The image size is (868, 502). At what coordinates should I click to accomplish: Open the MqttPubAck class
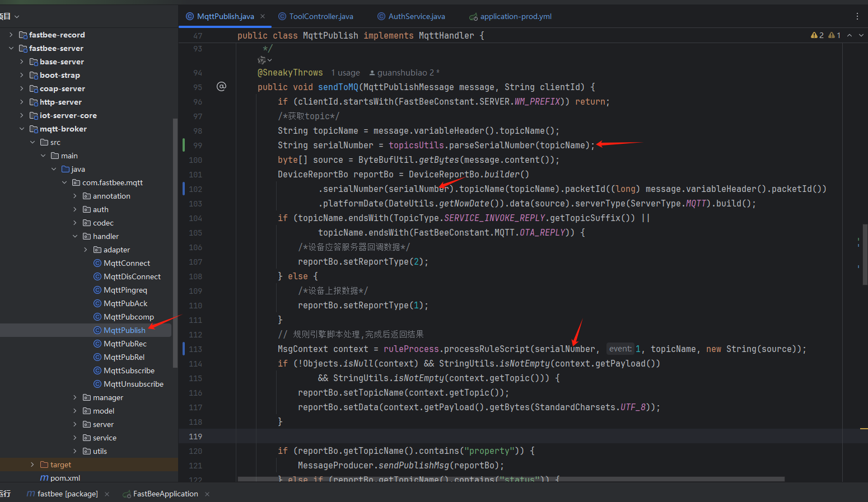click(x=120, y=303)
